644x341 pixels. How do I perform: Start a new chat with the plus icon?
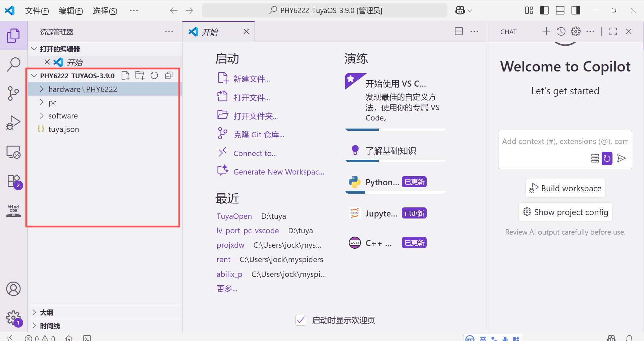click(x=546, y=31)
